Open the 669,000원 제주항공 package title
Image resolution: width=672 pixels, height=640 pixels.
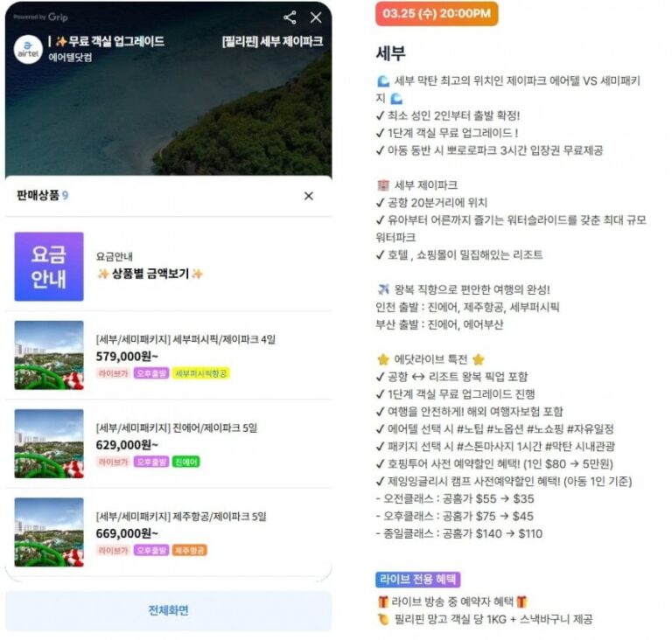pos(181,517)
